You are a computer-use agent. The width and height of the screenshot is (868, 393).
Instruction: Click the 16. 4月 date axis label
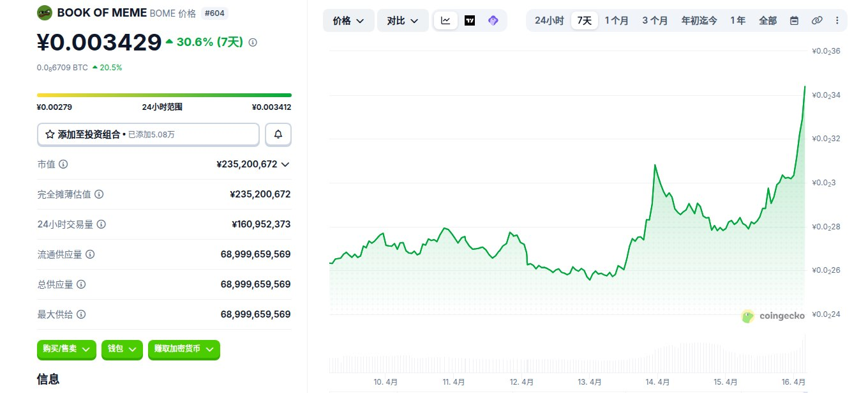tap(793, 382)
